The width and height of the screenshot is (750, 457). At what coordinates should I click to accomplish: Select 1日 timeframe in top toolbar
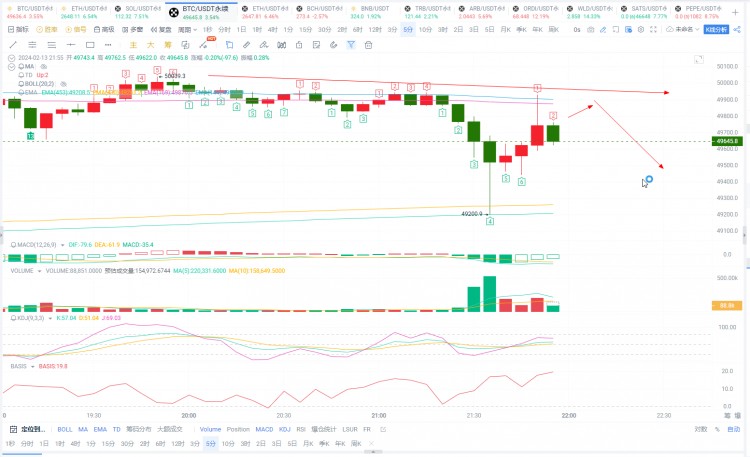[x=242, y=30]
